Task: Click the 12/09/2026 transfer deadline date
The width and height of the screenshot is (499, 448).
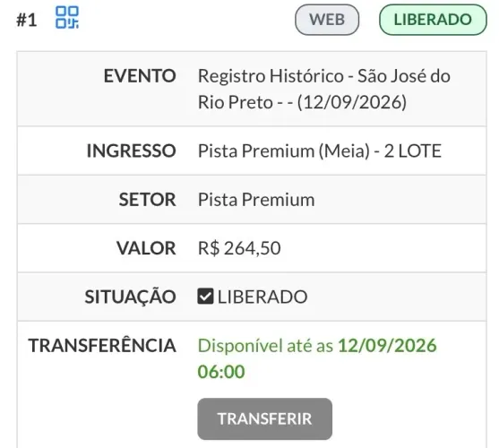Action: pos(387,346)
